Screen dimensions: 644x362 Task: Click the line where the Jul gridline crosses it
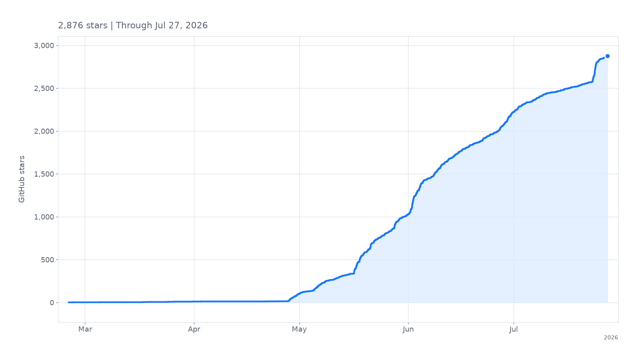coord(514,112)
